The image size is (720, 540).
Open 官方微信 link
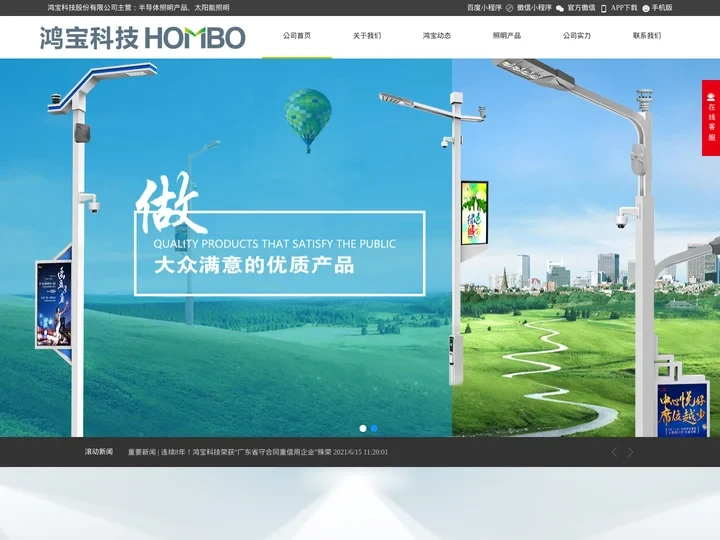point(581,8)
